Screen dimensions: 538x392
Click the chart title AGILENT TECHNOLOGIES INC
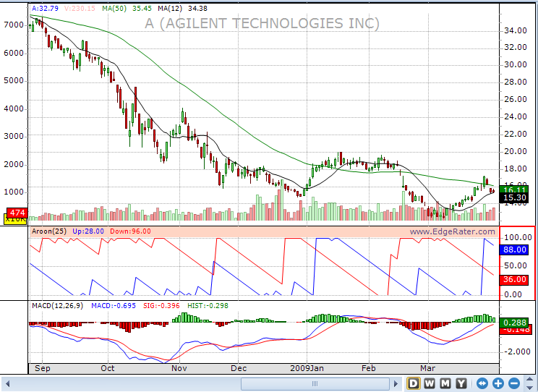pyautogui.click(x=262, y=23)
